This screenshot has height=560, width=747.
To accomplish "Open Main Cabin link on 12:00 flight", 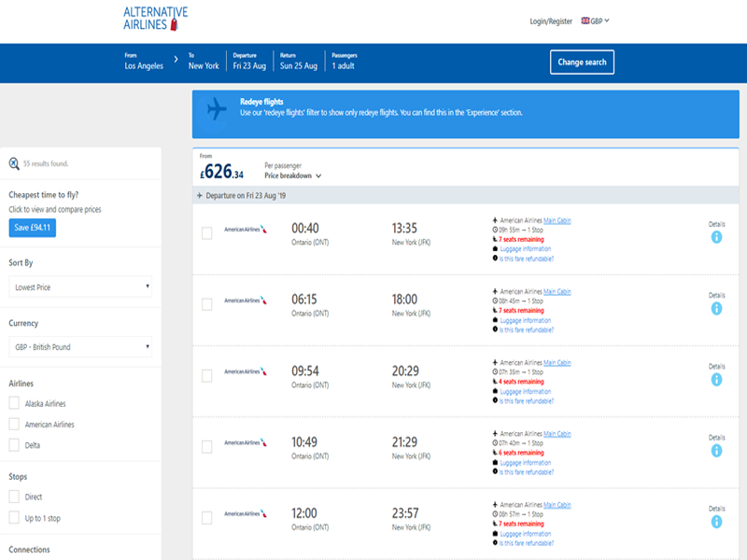I will [557, 505].
